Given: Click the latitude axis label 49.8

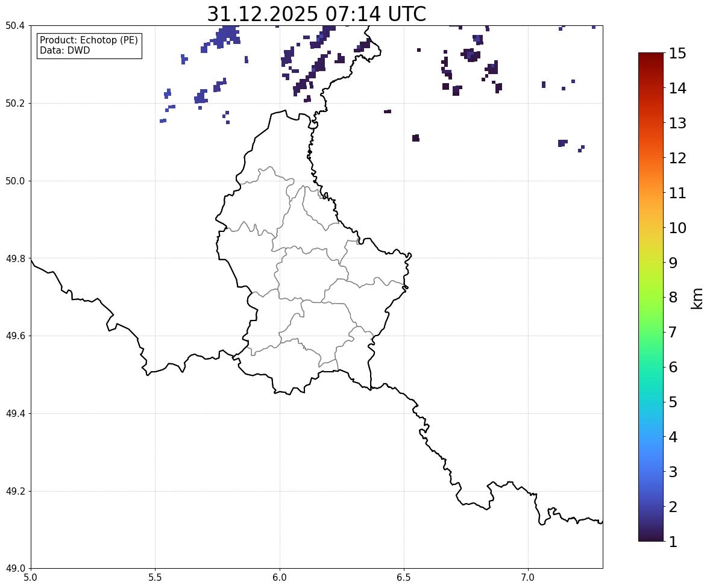Looking at the screenshot, I should [x=14, y=258].
